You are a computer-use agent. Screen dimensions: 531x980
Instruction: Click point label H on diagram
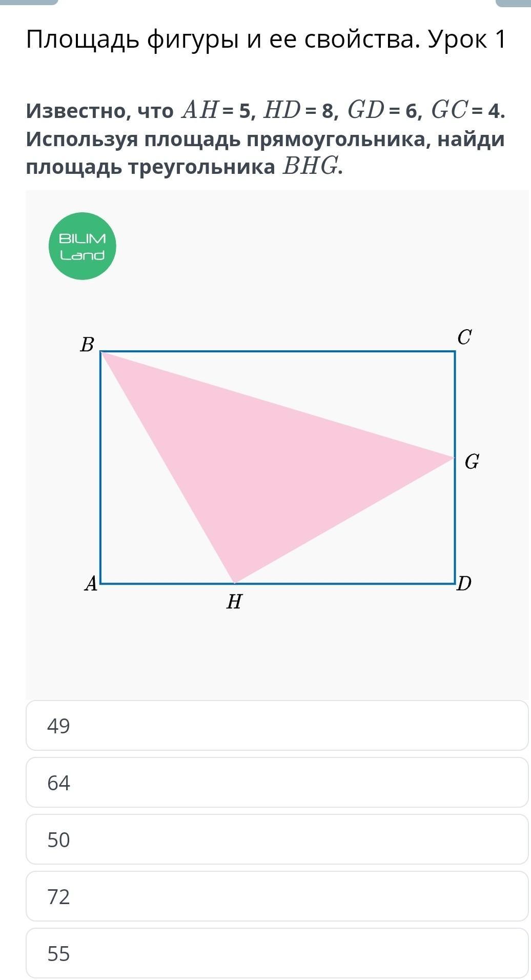point(234,602)
